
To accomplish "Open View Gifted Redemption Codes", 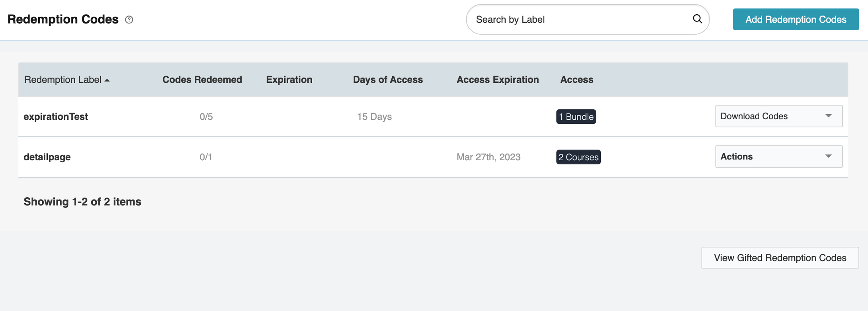I will click(780, 258).
